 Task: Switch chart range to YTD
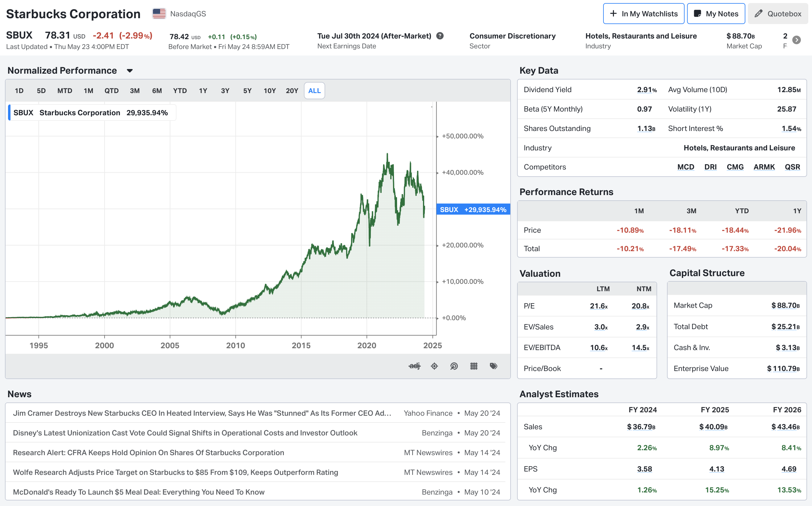180,91
